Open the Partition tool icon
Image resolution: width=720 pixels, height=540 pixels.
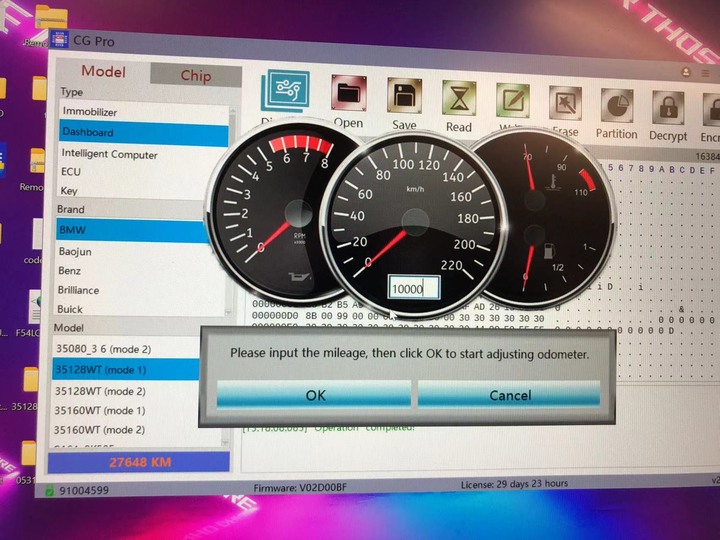click(x=617, y=106)
